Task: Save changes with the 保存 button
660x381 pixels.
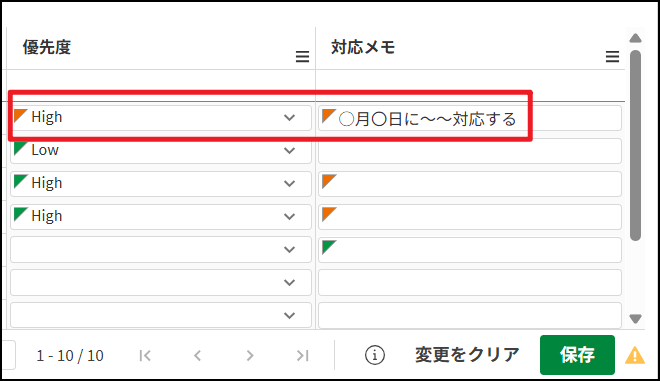Action: tap(577, 355)
